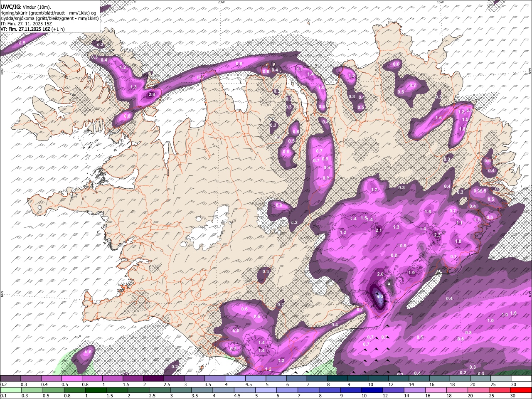Click the '20W' longitude label
Screen dimensions: 532x399
tap(221, 2)
